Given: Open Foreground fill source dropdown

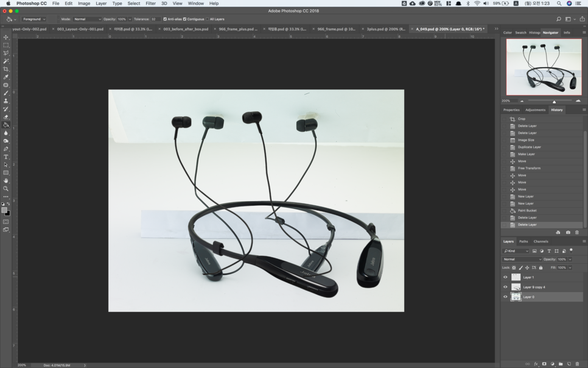Looking at the screenshot, I should (33, 19).
